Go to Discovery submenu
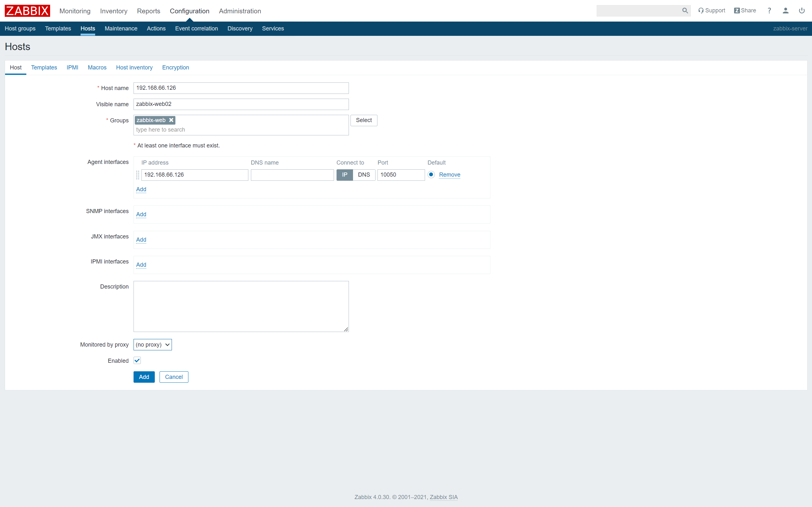 point(240,29)
